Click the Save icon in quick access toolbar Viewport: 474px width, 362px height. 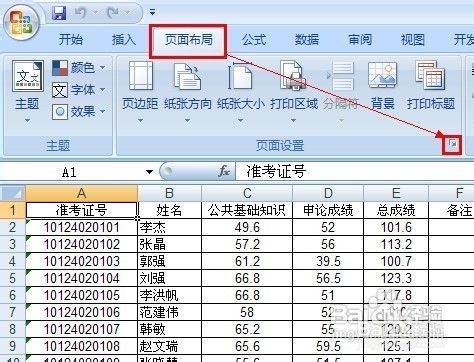[x=59, y=13]
